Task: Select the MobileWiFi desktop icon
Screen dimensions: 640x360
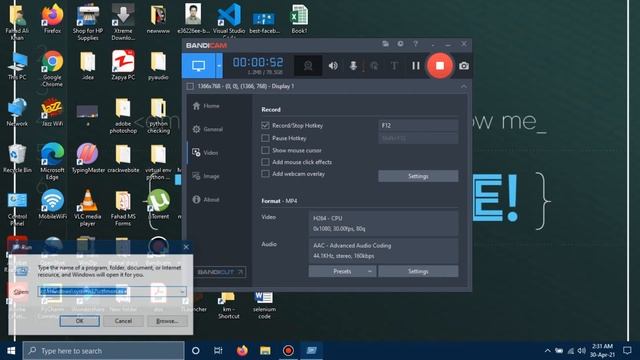Action: (x=52, y=204)
